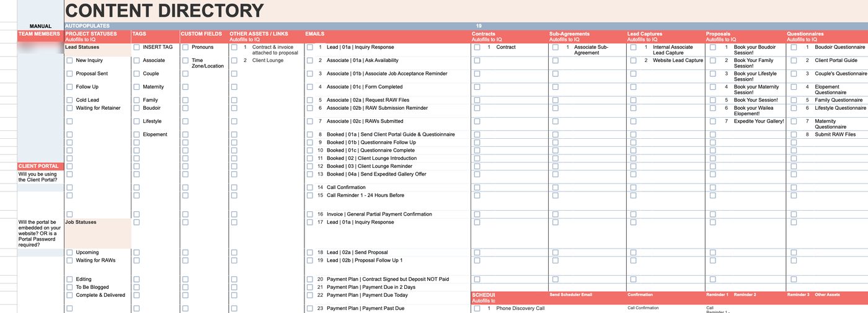Image resolution: width=868 pixels, height=313 pixels.
Task: Toggle Website Lead Capture checkbox
Action: click(x=633, y=61)
